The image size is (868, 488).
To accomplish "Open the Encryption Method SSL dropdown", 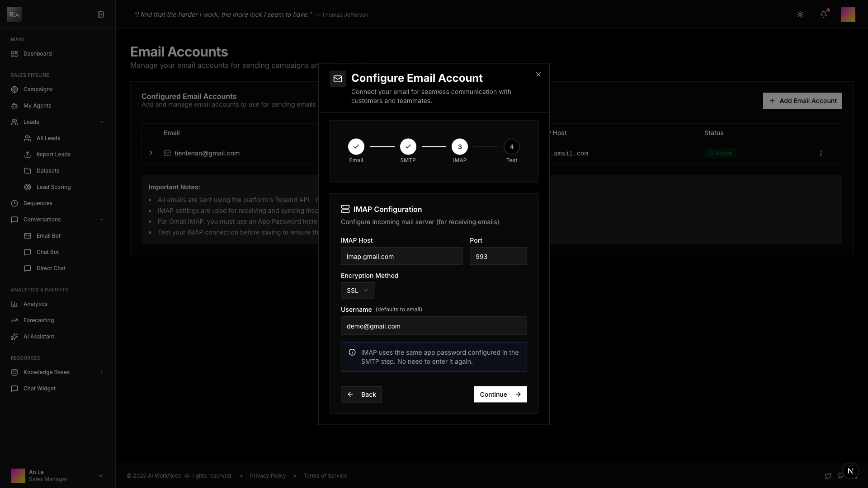I will pos(358,291).
